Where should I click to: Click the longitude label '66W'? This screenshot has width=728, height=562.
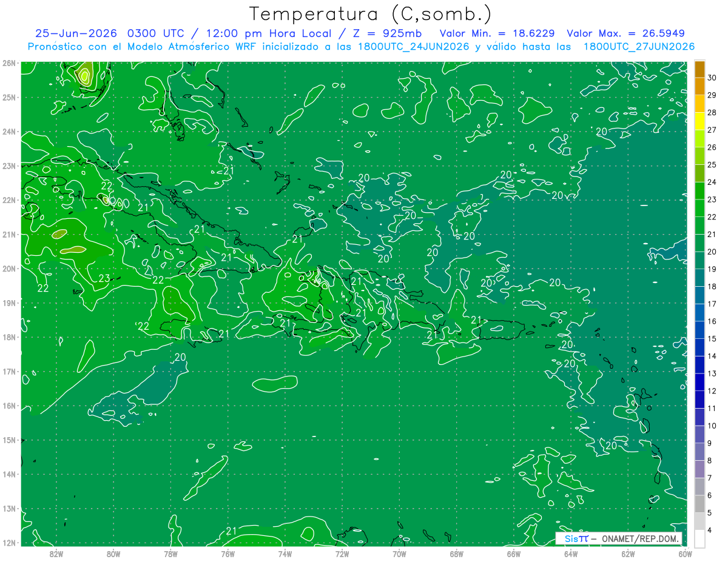click(x=513, y=554)
